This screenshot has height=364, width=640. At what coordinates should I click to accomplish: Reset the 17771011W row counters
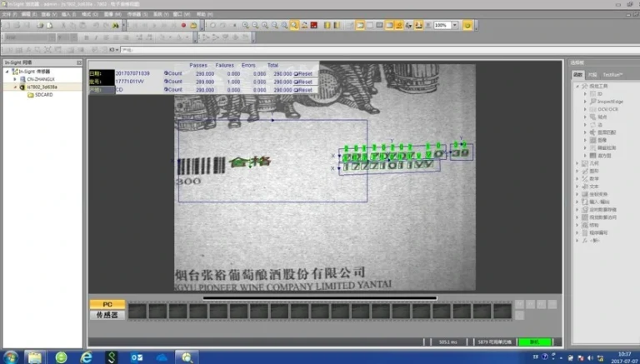point(305,82)
